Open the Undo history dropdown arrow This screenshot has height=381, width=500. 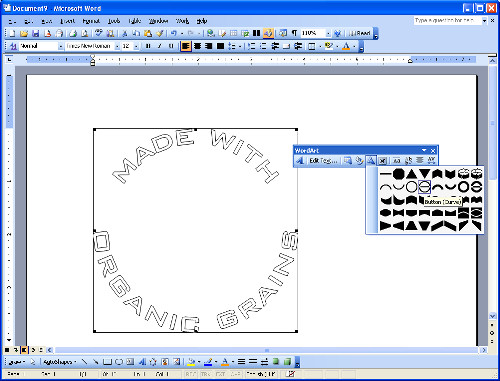[x=182, y=33]
